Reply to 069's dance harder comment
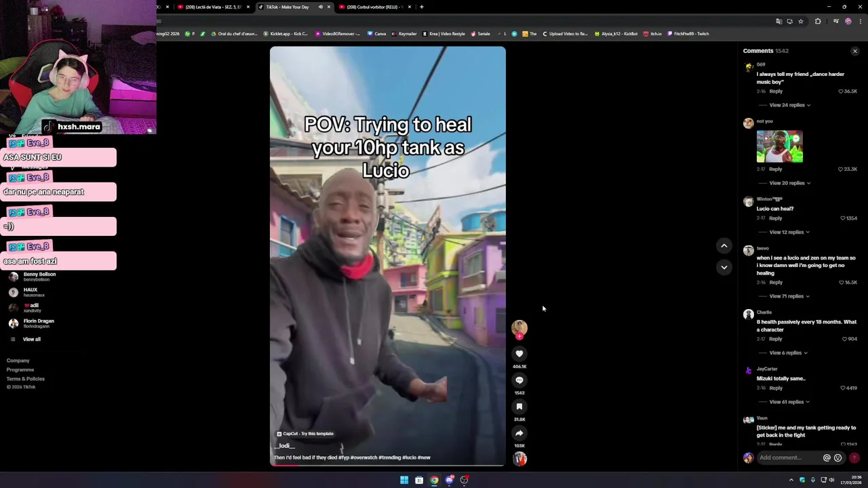The image size is (868, 488). 776,91
